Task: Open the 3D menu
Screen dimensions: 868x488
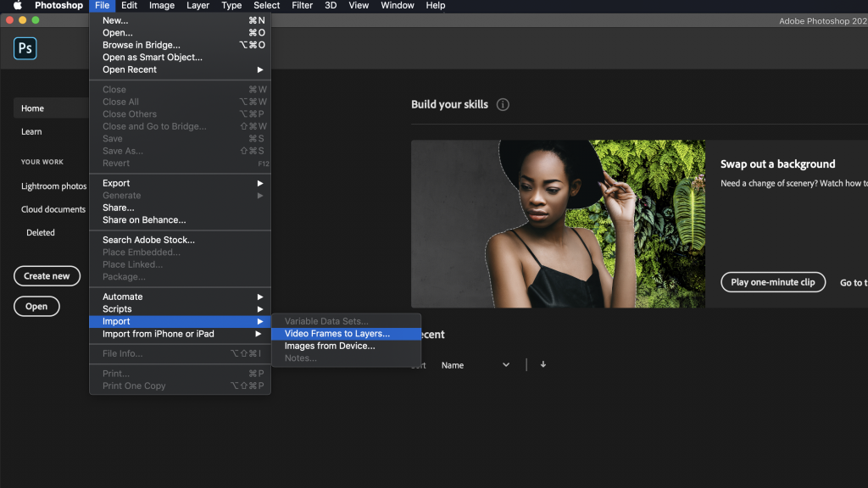Action: click(331, 6)
